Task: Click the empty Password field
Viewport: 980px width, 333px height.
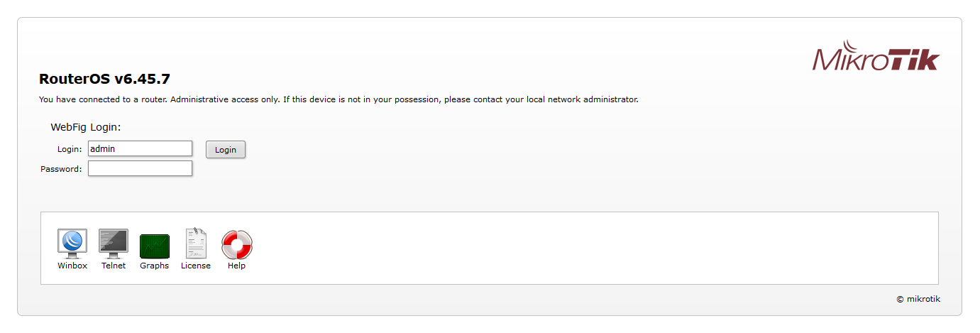Action: pyautogui.click(x=140, y=168)
